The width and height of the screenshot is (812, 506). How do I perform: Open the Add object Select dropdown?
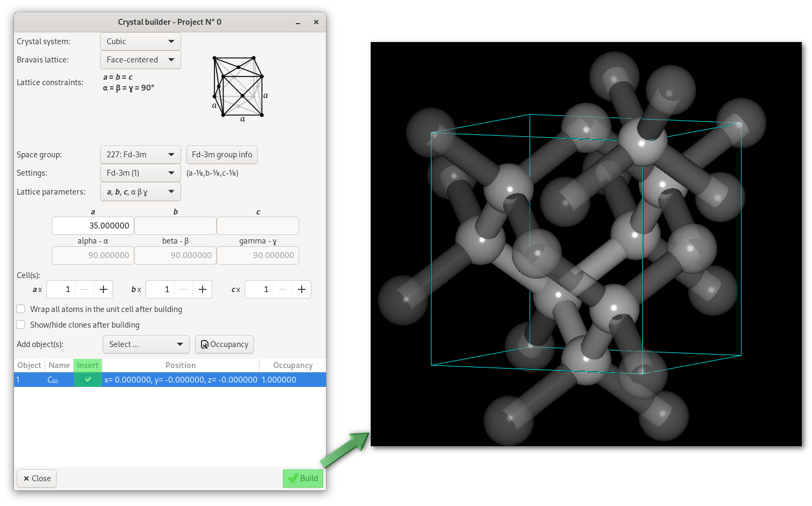[x=146, y=344]
